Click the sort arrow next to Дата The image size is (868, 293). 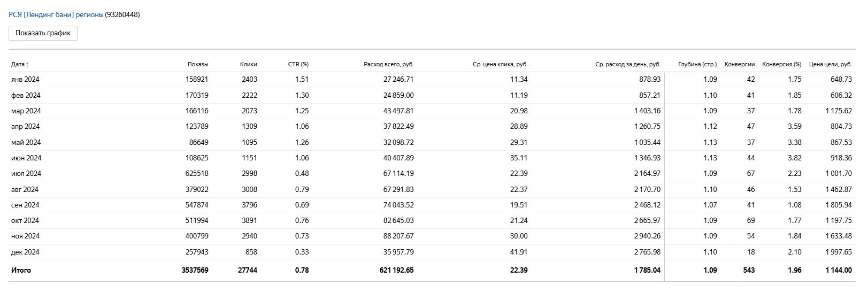pos(27,64)
